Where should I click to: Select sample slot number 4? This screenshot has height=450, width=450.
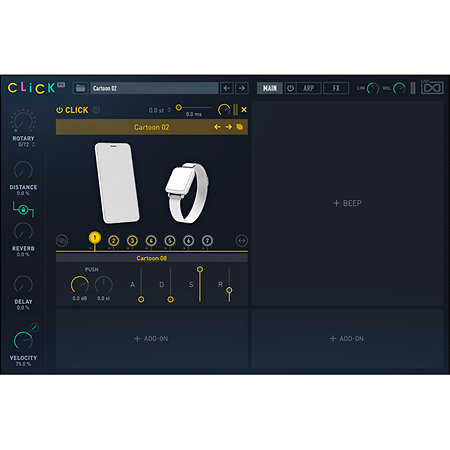[151, 241]
